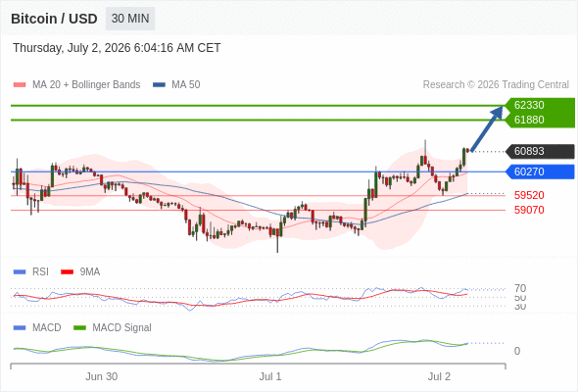
Task: Select the Jul 2 date axis label
Action: 439,376
